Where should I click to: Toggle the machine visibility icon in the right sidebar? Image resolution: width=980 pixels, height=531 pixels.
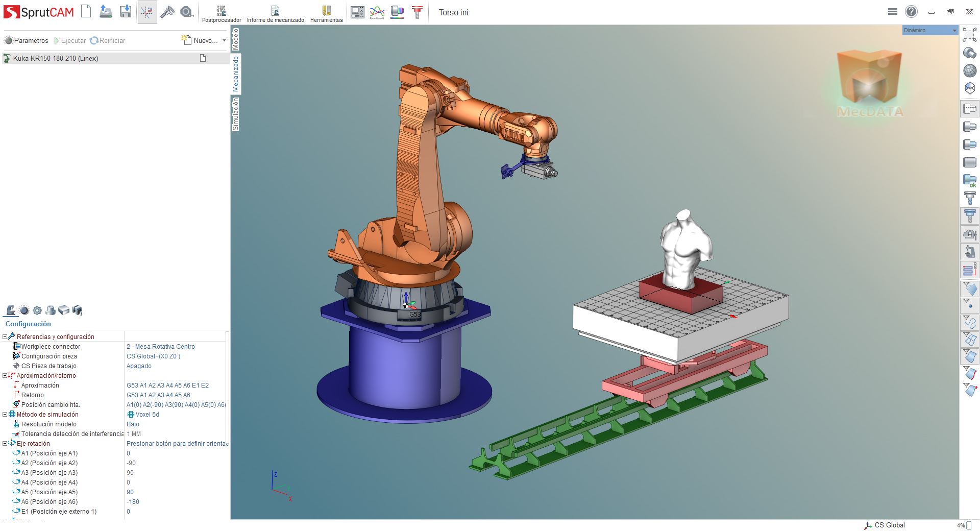(x=969, y=252)
